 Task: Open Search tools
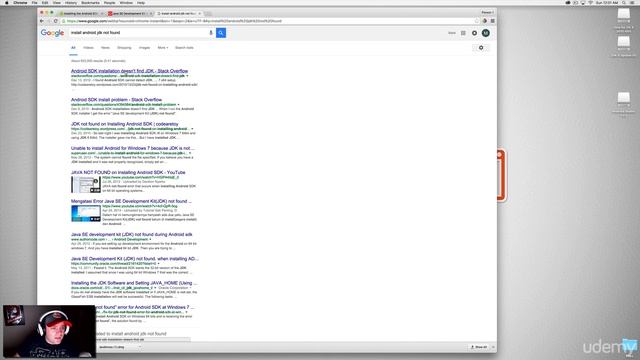(184, 48)
